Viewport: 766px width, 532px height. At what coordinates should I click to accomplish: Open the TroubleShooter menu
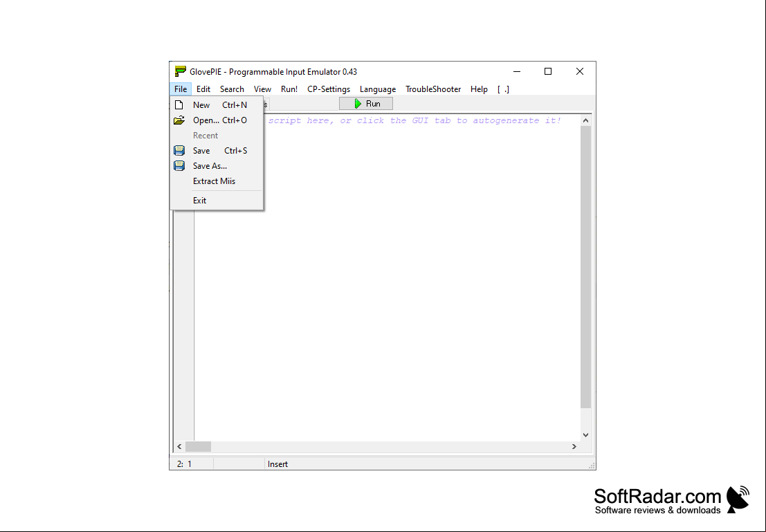coord(433,89)
